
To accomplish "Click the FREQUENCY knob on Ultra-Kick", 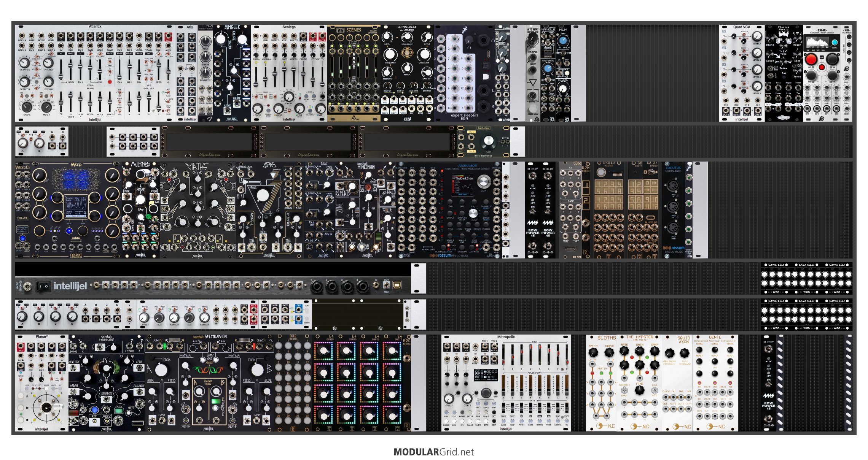I will (390, 54).
